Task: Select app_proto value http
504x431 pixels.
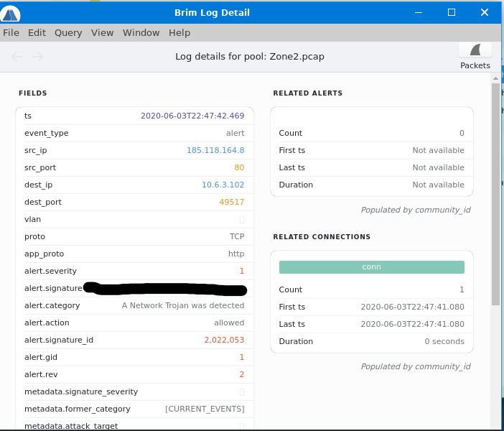Action: coord(236,254)
